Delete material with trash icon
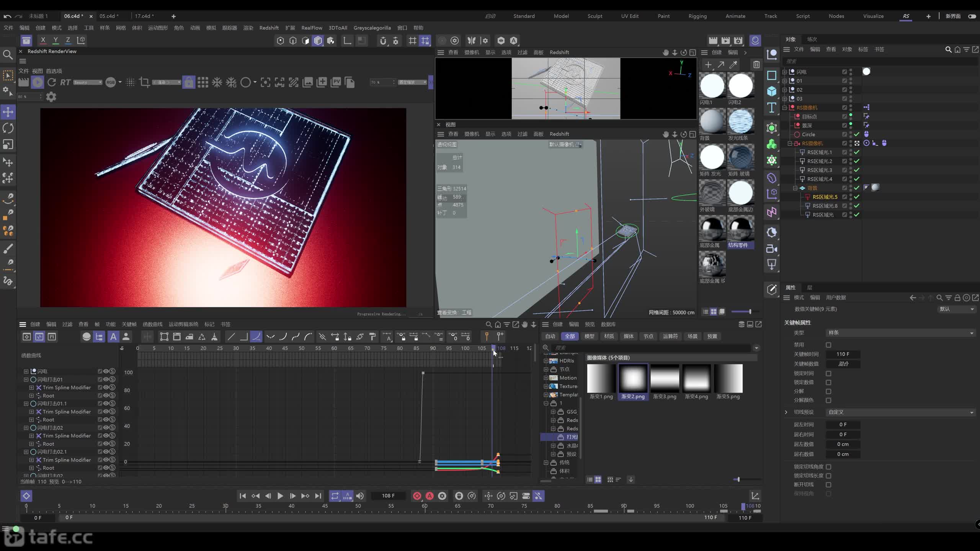 point(756,65)
